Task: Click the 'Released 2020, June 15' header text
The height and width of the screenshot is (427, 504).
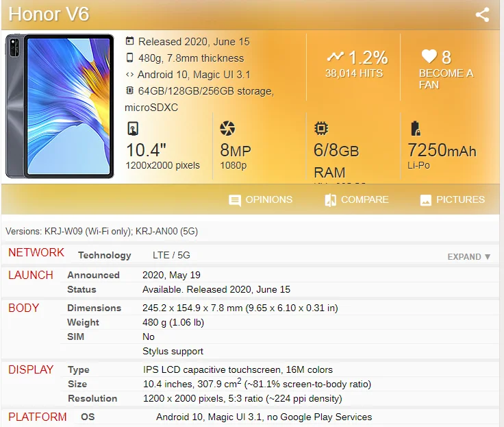Action: pyautogui.click(x=194, y=42)
